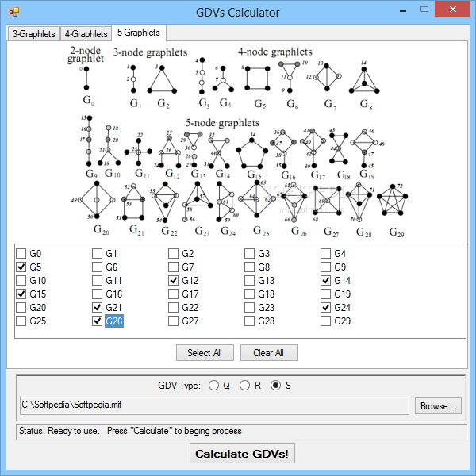Click the G11 cross graphlet diagram

tap(138, 152)
